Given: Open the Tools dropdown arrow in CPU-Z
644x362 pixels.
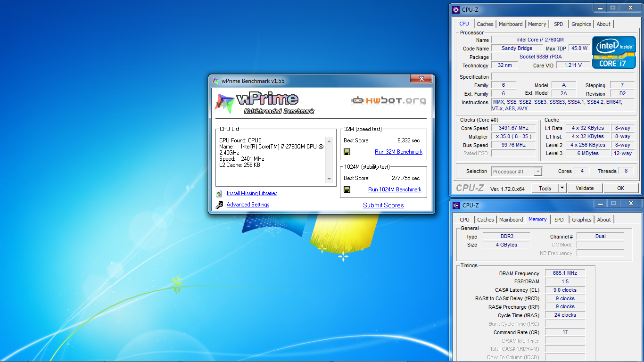Looking at the screenshot, I should coord(562,188).
